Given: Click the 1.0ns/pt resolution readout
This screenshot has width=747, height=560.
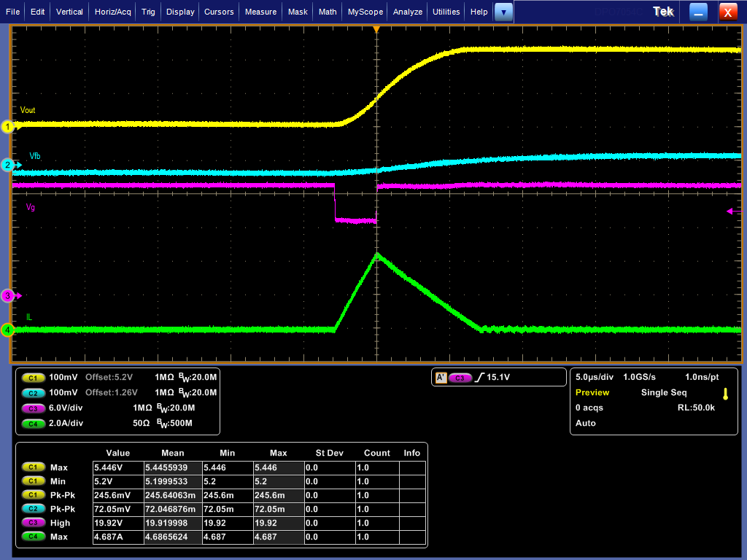Looking at the screenshot, I should 702,377.
